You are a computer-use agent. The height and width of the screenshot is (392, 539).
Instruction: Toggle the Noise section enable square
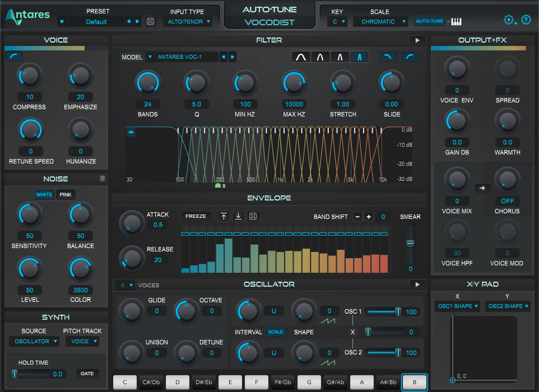tap(103, 178)
